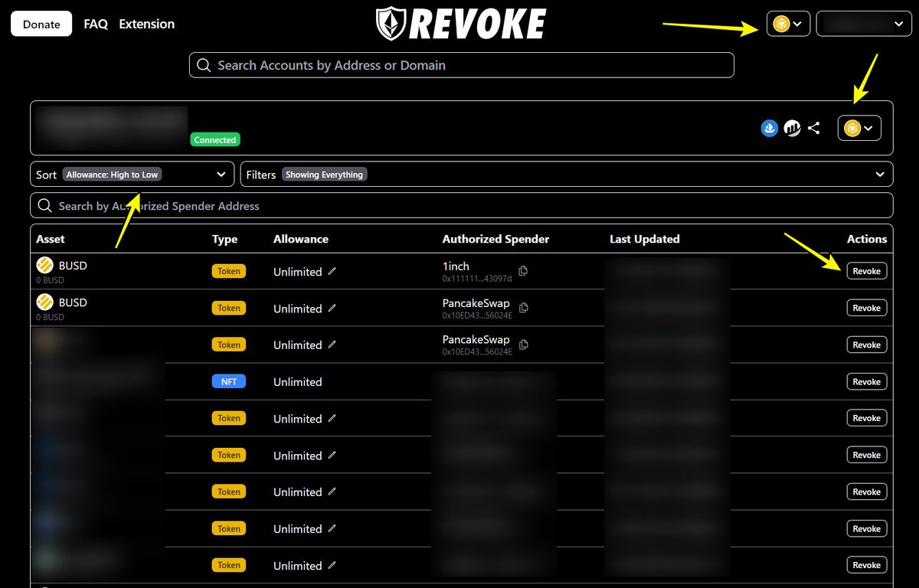The width and height of the screenshot is (919, 588).
Task: Open the header BNB chain selector
Action: (x=788, y=24)
